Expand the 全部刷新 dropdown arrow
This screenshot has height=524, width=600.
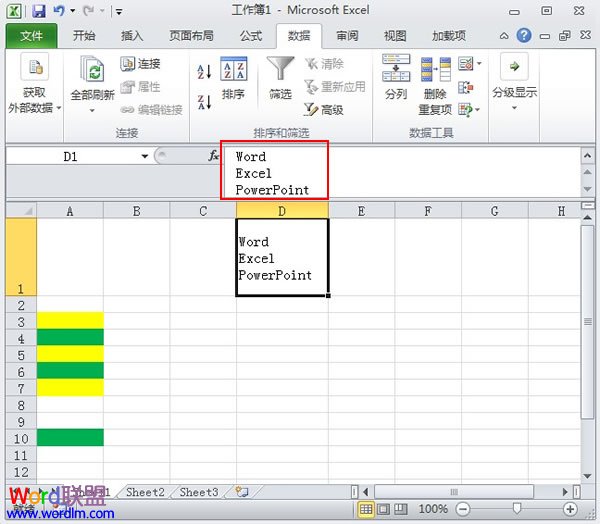(92, 111)
